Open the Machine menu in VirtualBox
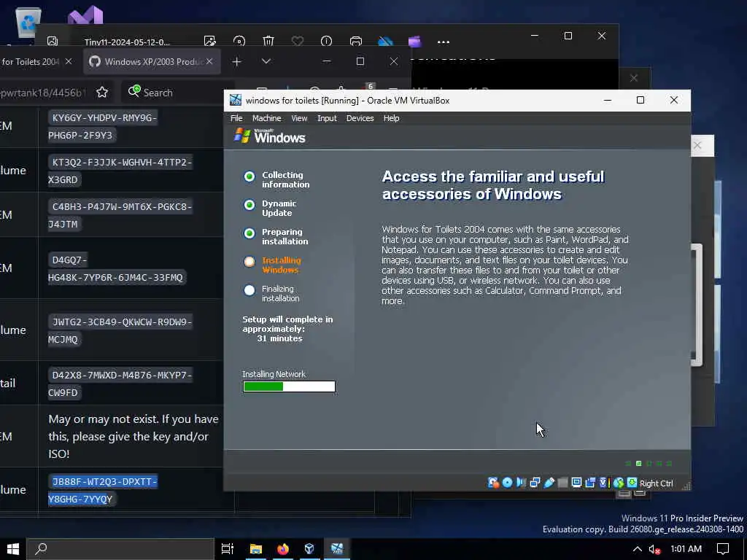 (x=266, y=118)
